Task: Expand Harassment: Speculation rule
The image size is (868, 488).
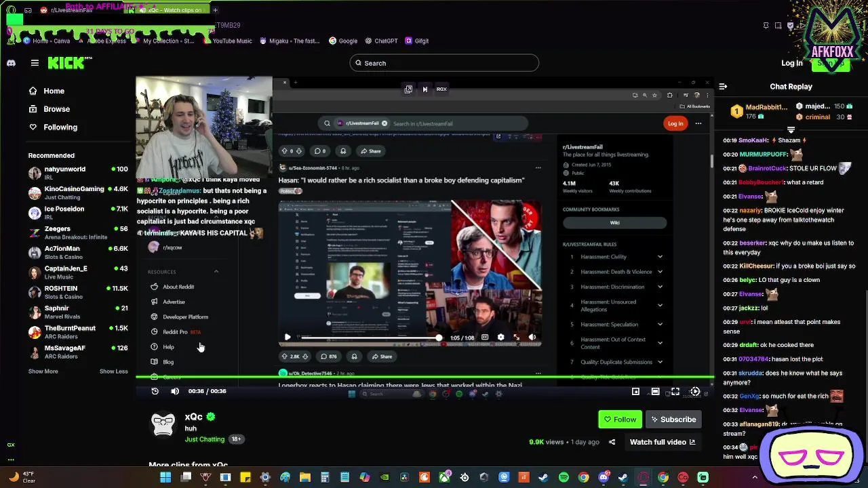Action: 660,325
